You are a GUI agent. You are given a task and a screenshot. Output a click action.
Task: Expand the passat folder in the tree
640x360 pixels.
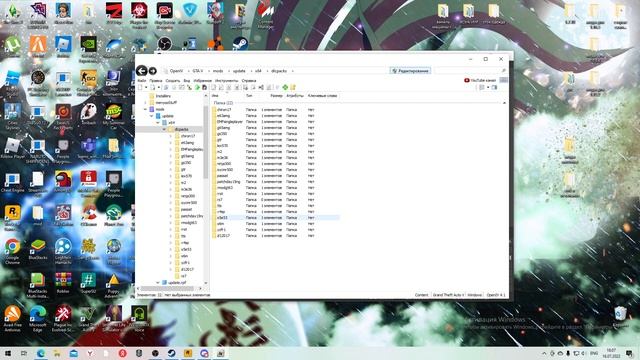pos(171,209)
